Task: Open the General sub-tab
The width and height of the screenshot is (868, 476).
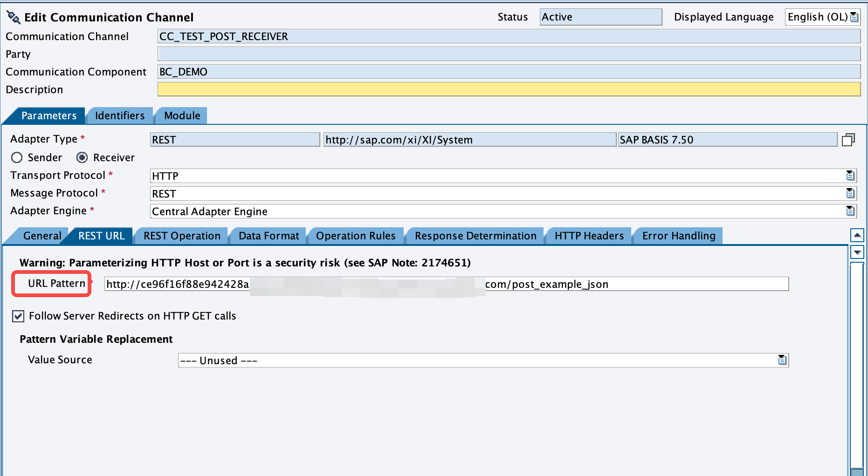Action: [42, 236]
